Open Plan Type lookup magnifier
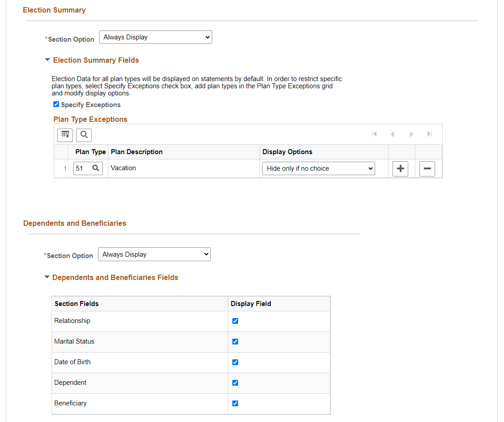The height and width of the screenshot is (422, 504). pos(95,168)
